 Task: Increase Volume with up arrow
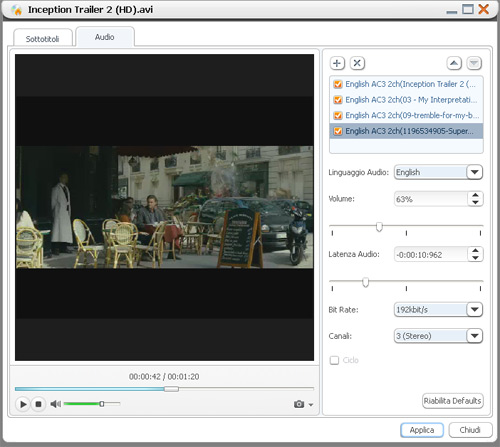point(475,195)
